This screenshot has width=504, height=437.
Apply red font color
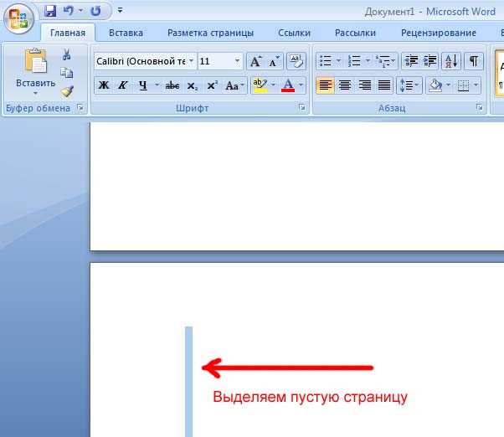288,85
